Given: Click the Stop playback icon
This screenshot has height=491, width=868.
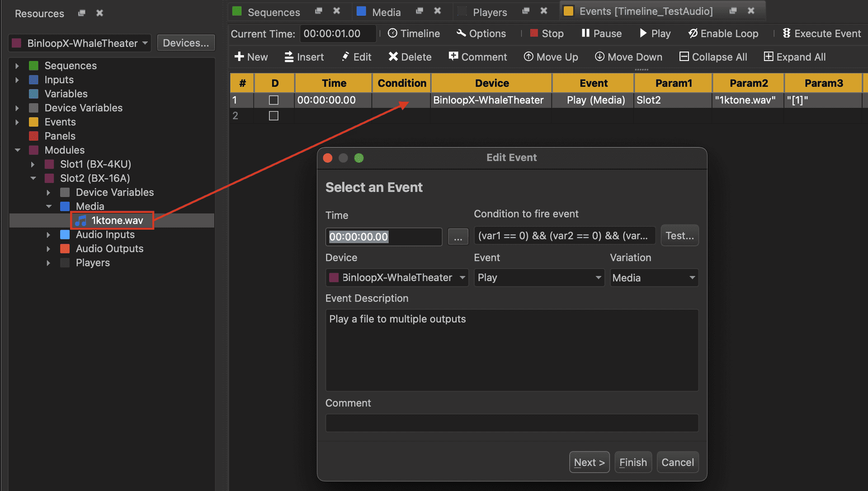Looking at the screenshot, I should 534,33.
